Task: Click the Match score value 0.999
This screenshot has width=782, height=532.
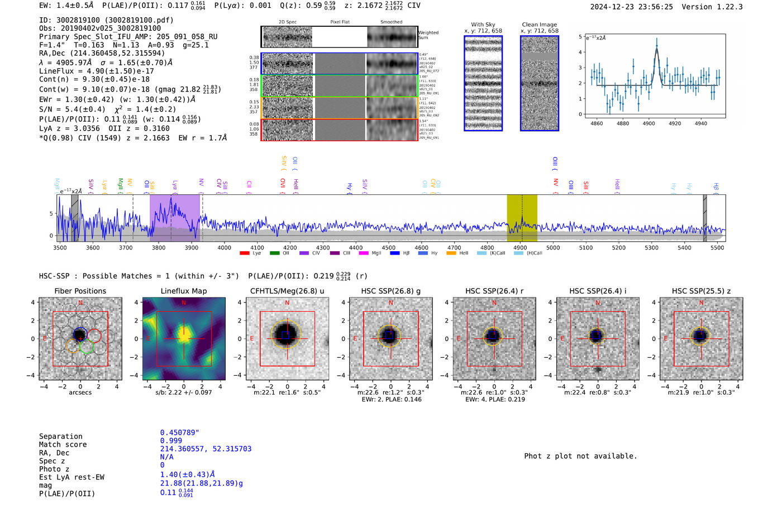Action: pyautogui.click(x=171, y=440)
